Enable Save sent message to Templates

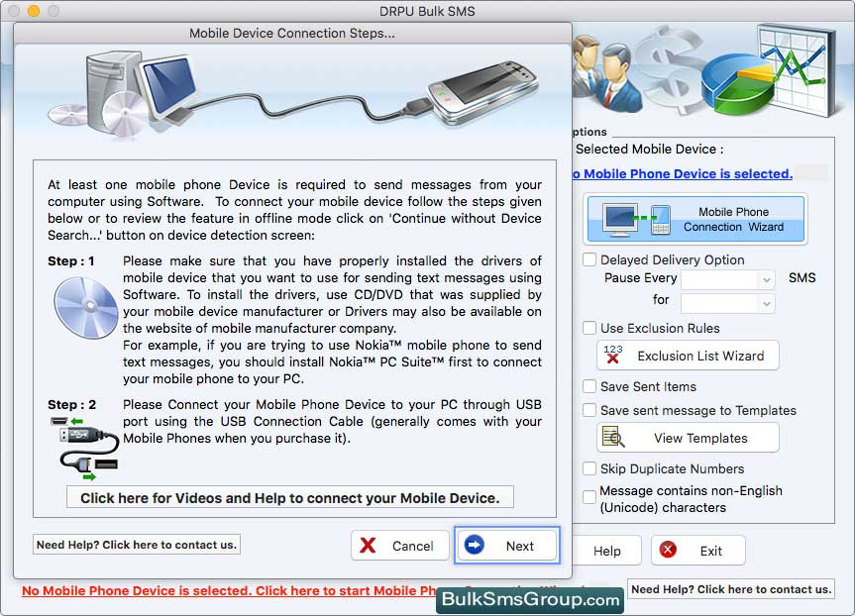point(589,410)
